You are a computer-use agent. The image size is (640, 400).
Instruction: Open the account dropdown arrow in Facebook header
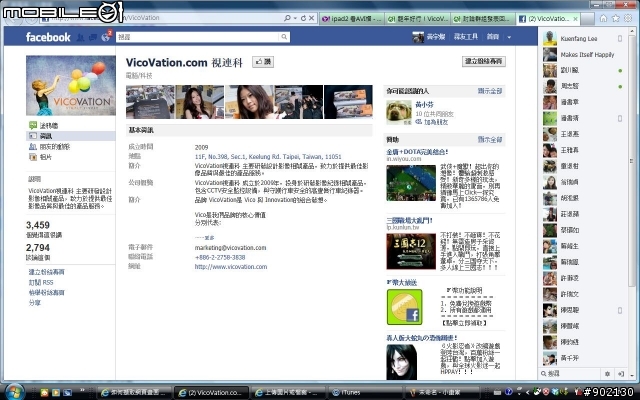(x=509, y=37)
